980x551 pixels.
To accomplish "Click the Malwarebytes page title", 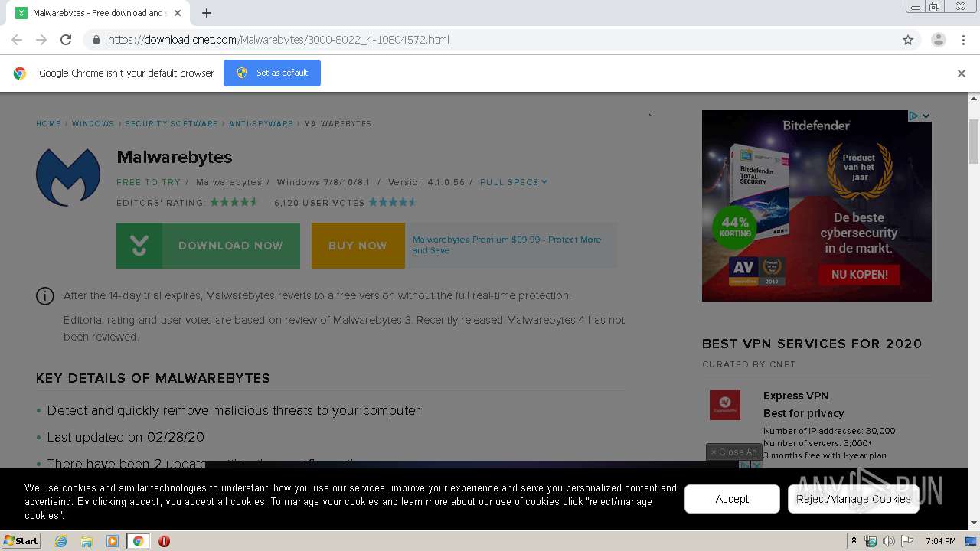I will coord(175,157).
